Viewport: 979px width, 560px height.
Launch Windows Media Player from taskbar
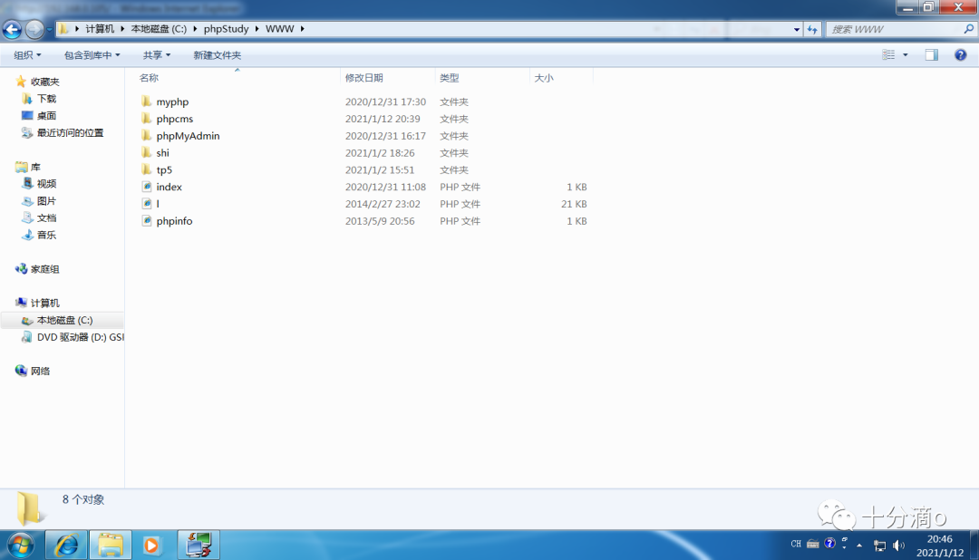click(x=151, y=546)
